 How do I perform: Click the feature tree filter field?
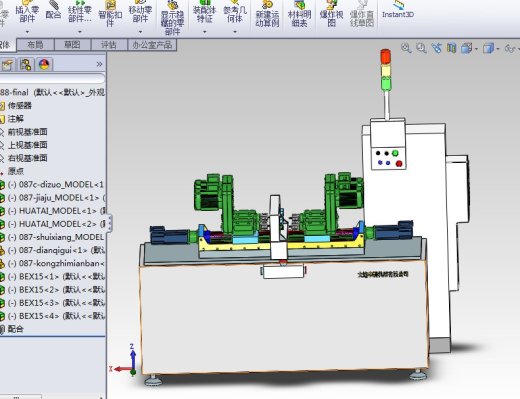[52, 79]
